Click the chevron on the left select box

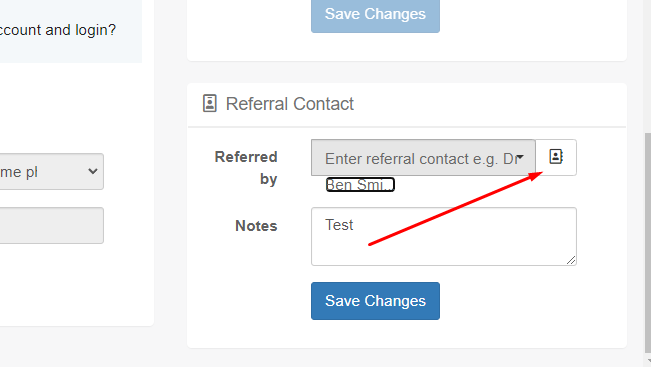pos(93,171)
